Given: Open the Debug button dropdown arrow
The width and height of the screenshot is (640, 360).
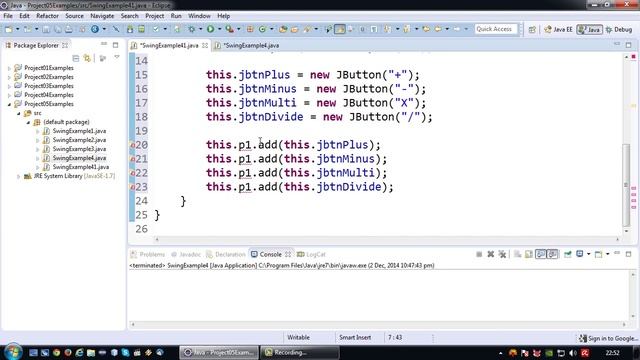Looking at the screenshot, I should coord(200,29).
